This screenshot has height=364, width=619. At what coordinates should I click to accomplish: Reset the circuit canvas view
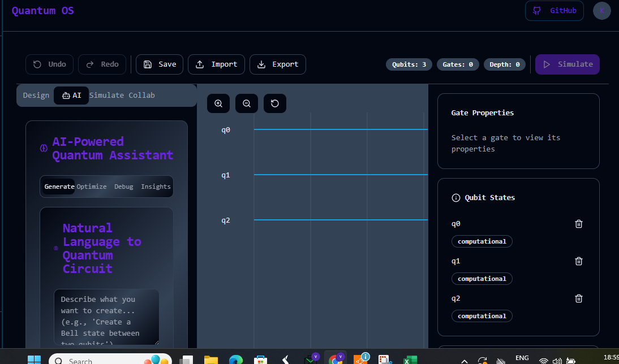[x=275, y=103]
